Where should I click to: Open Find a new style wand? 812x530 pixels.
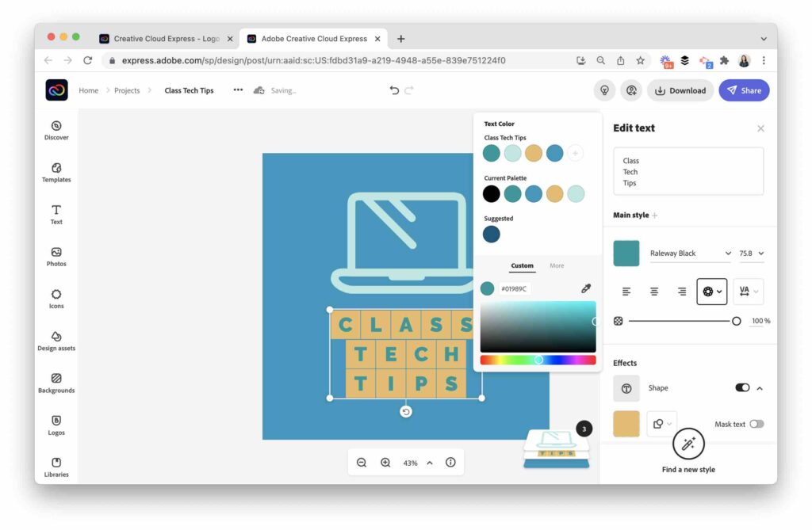[688, 444]
